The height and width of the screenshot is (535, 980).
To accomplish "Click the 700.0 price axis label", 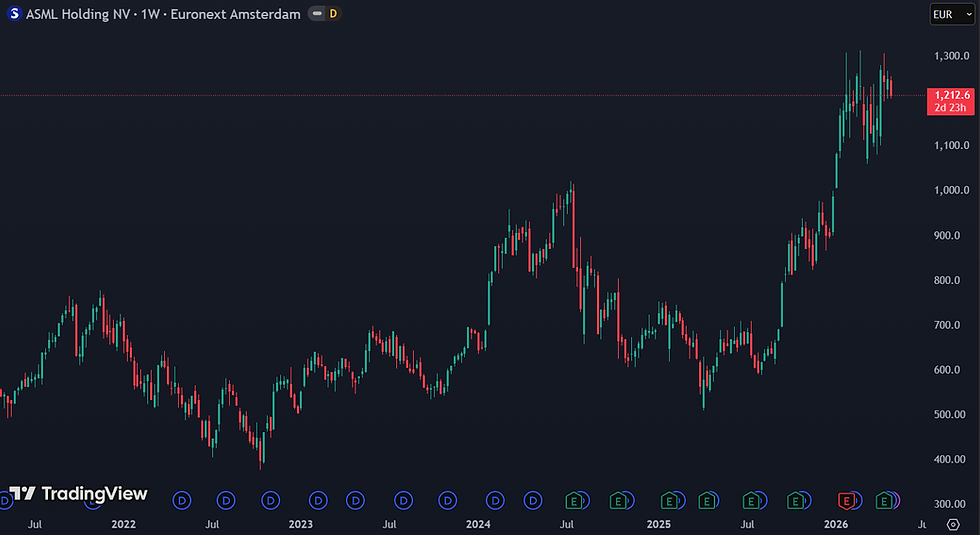I will (947, 325).
